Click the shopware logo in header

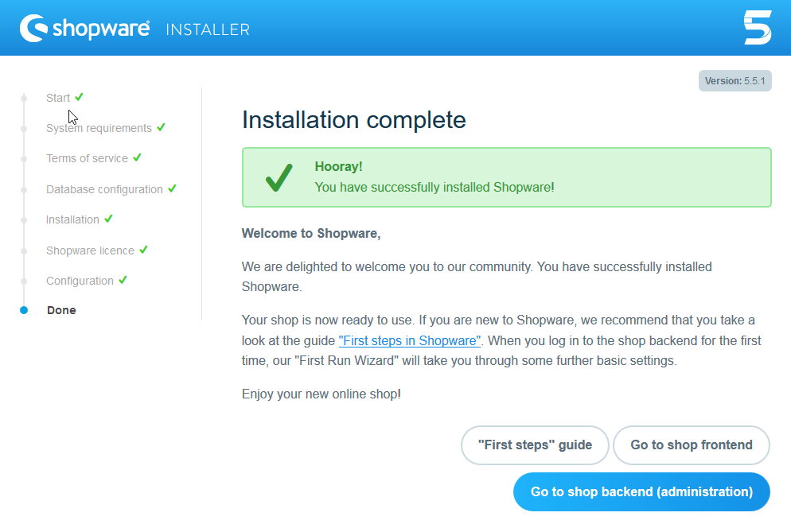click(x=84, y=29)
